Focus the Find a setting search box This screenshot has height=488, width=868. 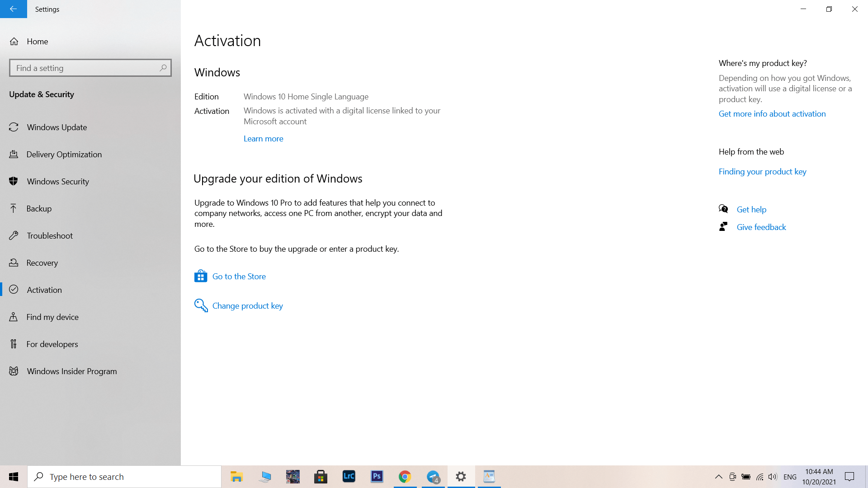[x=90, y=68]
